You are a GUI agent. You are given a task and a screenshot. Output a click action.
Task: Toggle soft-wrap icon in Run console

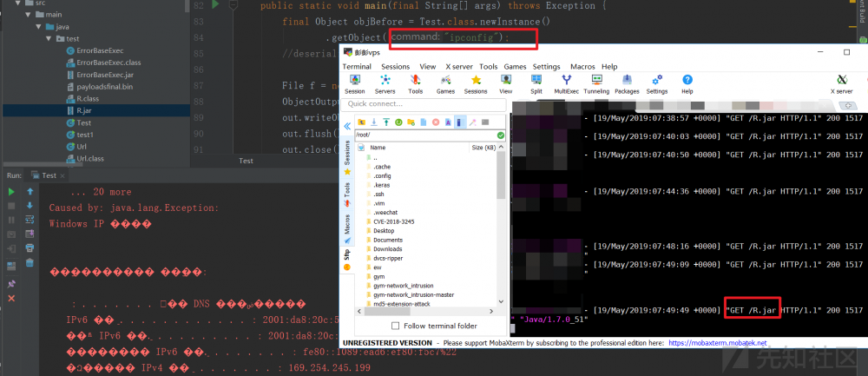coord(30,220)
